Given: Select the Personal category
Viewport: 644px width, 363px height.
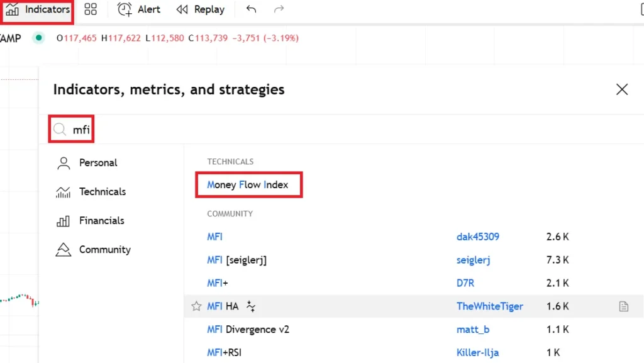Looking at the screenshot, I should [x=97, y=163].
